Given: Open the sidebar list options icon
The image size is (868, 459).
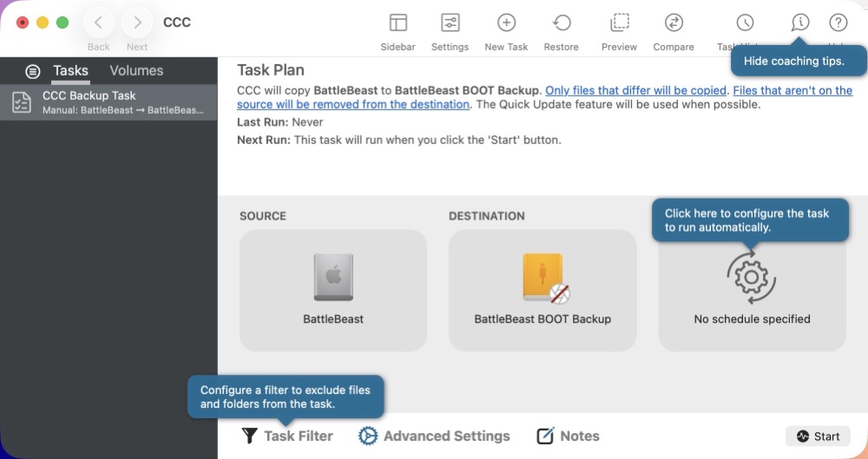Looking at the screenshot, I should coord(33,71).
